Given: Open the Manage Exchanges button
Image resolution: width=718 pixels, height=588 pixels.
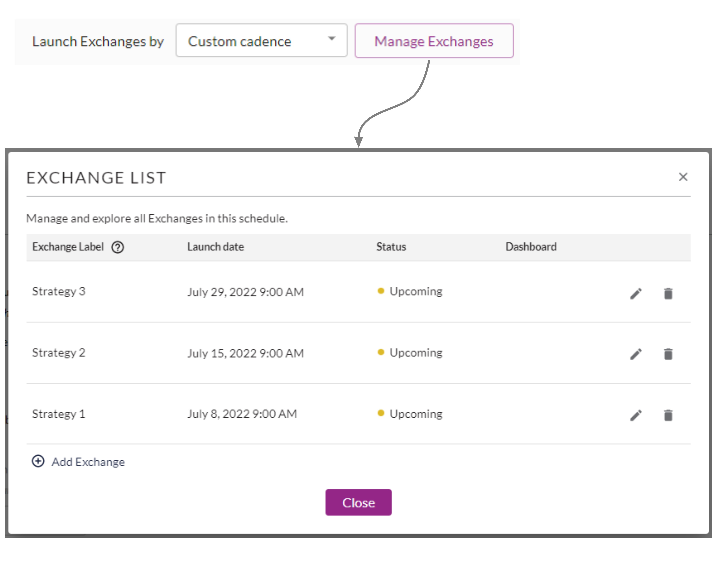Looking at the screenshot, I should click(x=434, y=41).
